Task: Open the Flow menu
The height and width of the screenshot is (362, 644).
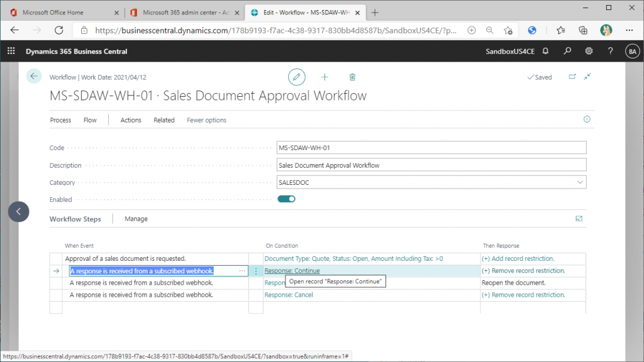Action: [x=90, y=120]
